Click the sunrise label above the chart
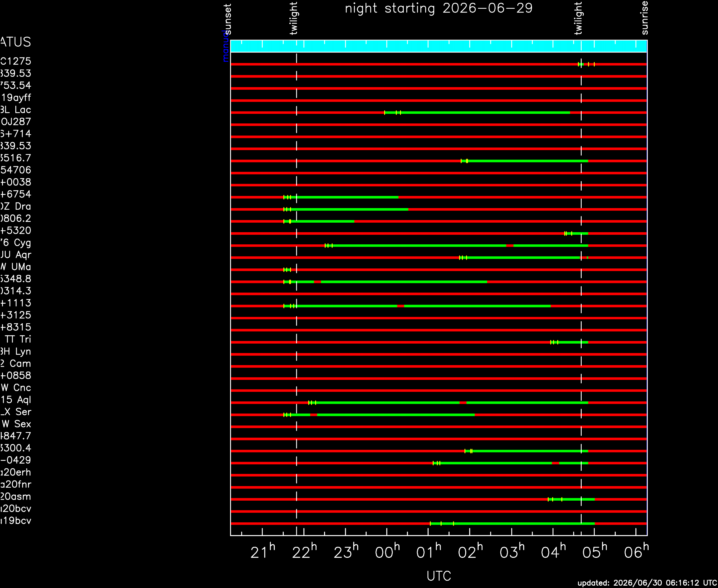The height and width of the screenshot is (588, 718). [644, 18]
